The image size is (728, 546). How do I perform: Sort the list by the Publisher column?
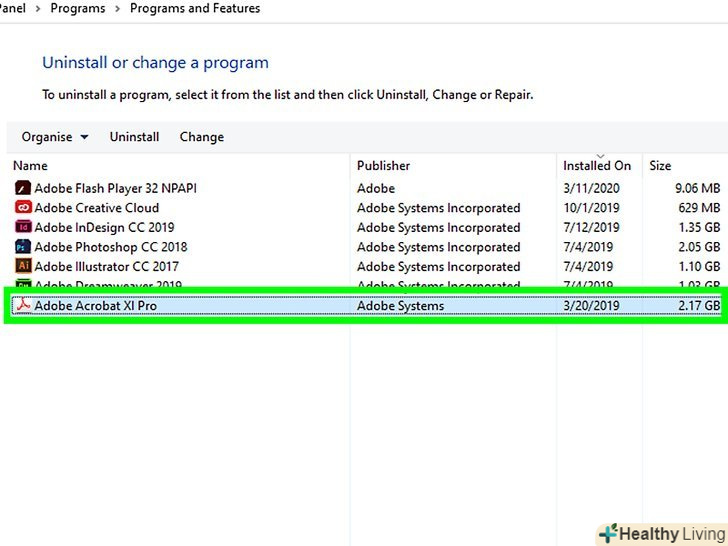pyautogui.click(x=383, y=166)
